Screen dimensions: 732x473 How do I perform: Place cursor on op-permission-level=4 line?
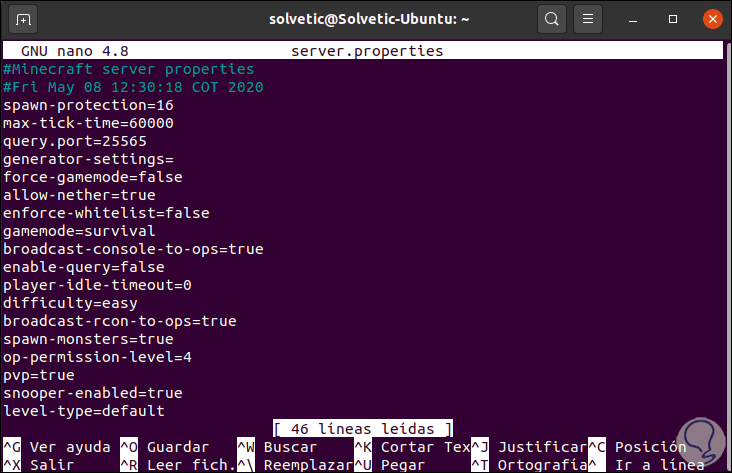97,357
